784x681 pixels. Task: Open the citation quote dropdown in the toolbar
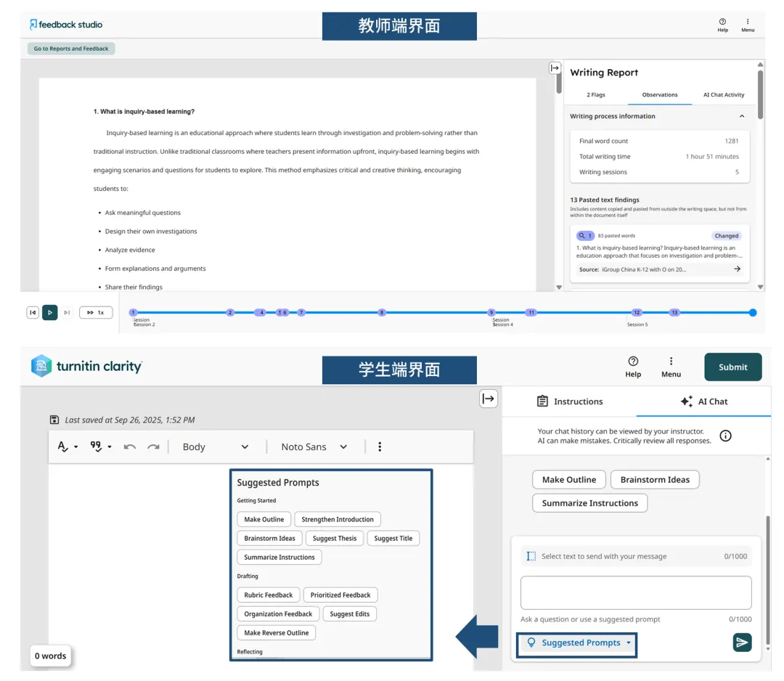click(x=100, y=446)
